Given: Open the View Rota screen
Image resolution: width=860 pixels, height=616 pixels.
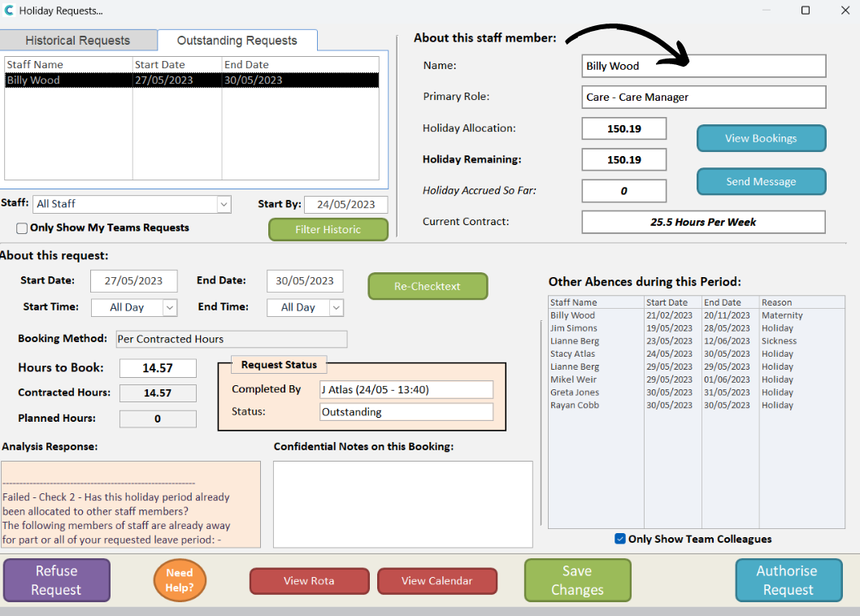Looking at the screenshot, I should coord(309,581).
